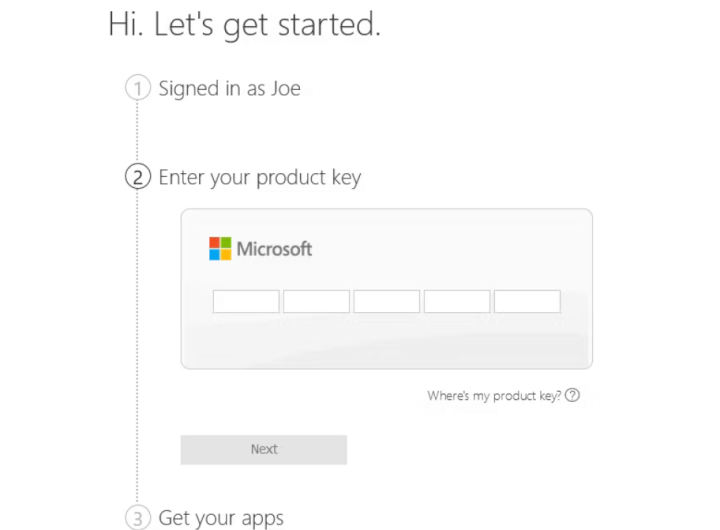Image resolution: width=720 pixels, height=530 pixels.
Task: Select the "Enter your product key" step label
Action: 260,178
